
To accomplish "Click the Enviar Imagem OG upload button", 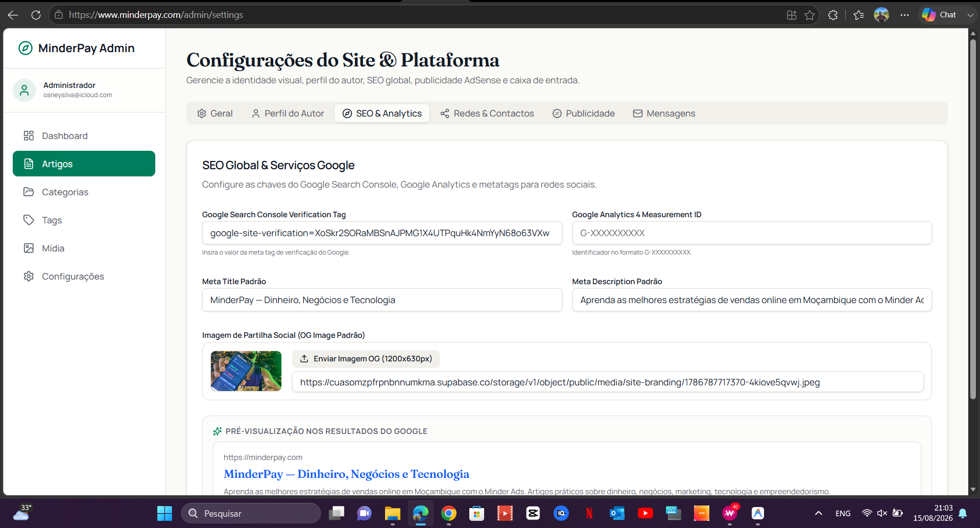I will pos(366,359).
